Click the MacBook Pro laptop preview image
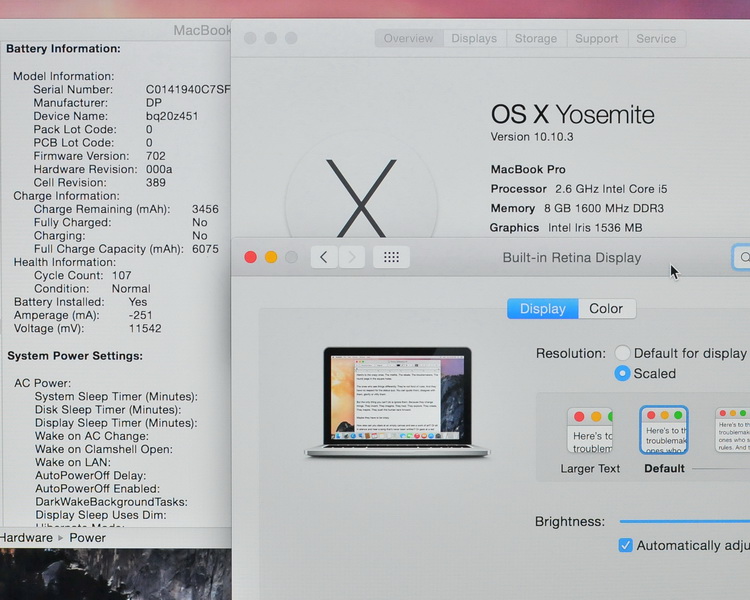 coord(397,402)
